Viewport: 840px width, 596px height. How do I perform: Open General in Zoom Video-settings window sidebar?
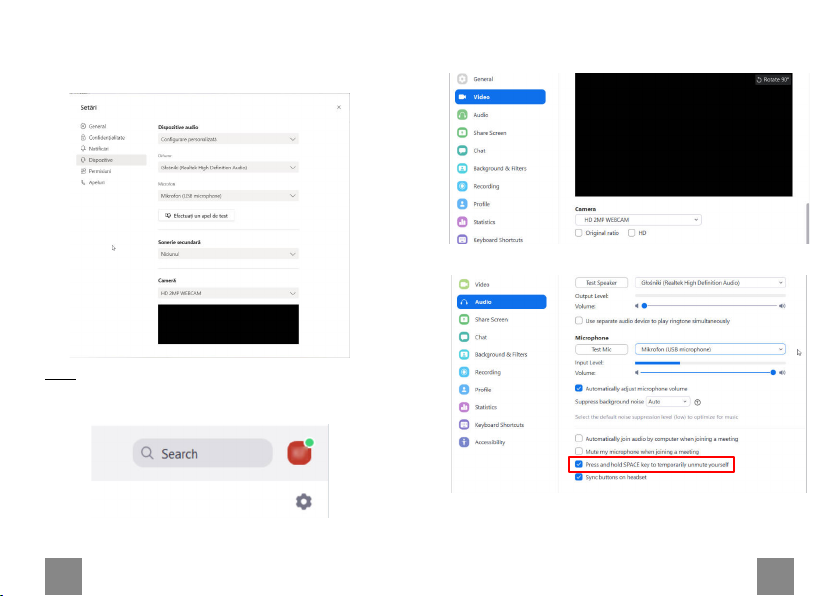click(476, 79)
